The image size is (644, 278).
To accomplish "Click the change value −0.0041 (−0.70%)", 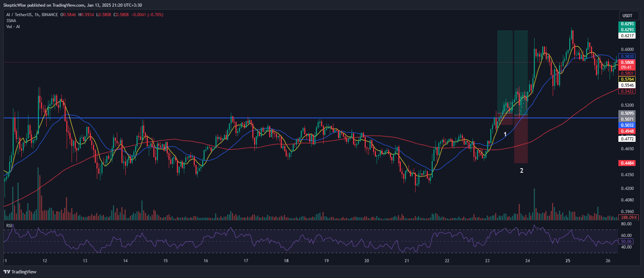I will (147, 15).
